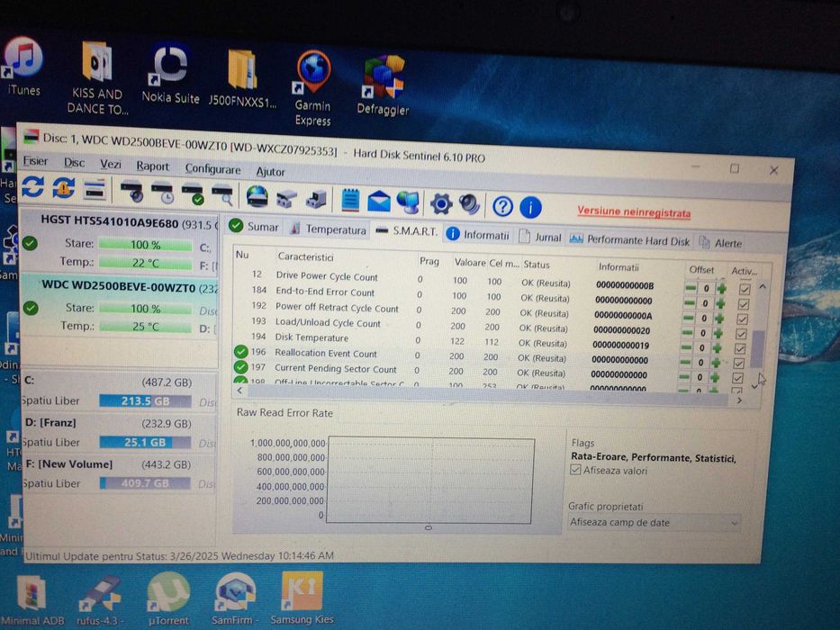Switch to the Temperatura tab

(328, 229)
